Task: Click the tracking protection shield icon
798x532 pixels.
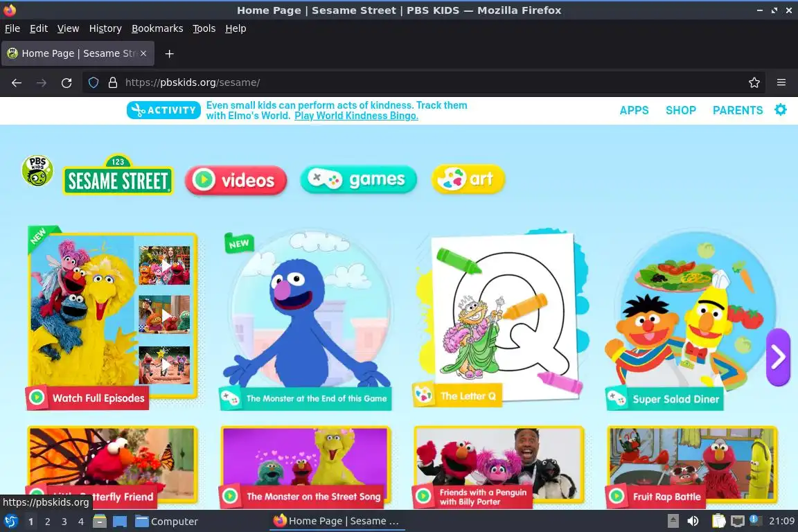Action: [94, 82]
